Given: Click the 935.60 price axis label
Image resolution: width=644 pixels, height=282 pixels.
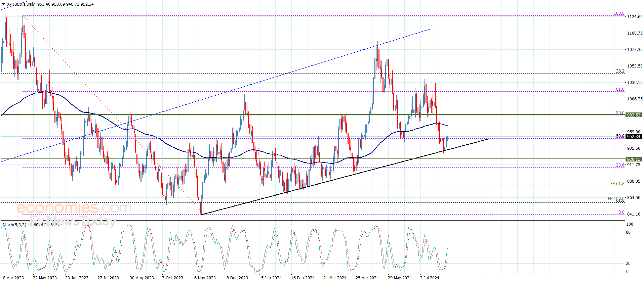Looking at the screenshot, I should (634, 148).
